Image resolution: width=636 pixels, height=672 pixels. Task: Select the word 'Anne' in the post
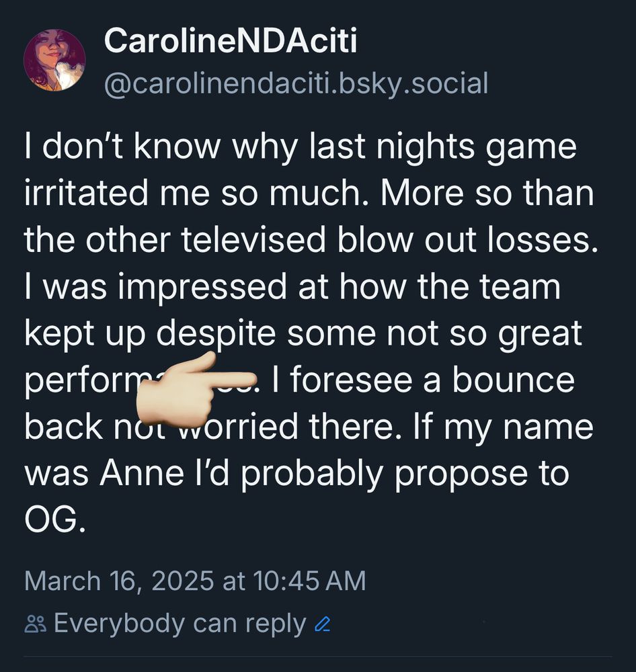click(x=142, y=474)
